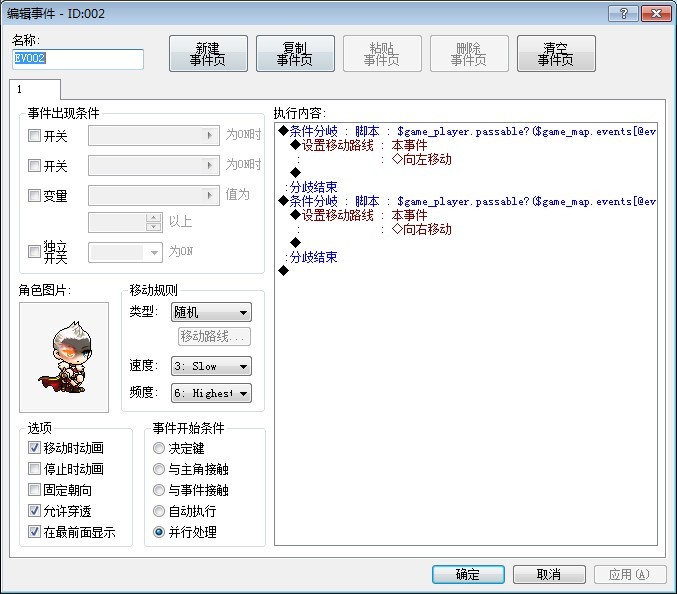Select the 与事件接触 start condition
The width and height of the screenshot is (677, 594).
click(x=159, y=490)
